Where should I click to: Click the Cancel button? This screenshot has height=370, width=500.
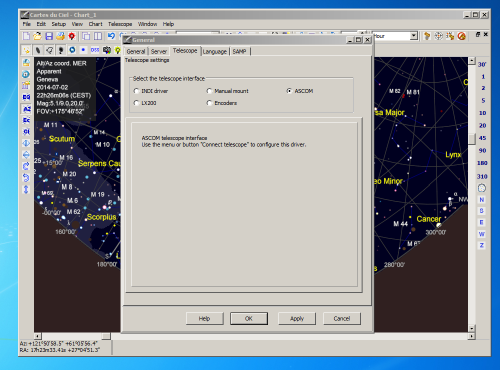[x=342, y=318]
